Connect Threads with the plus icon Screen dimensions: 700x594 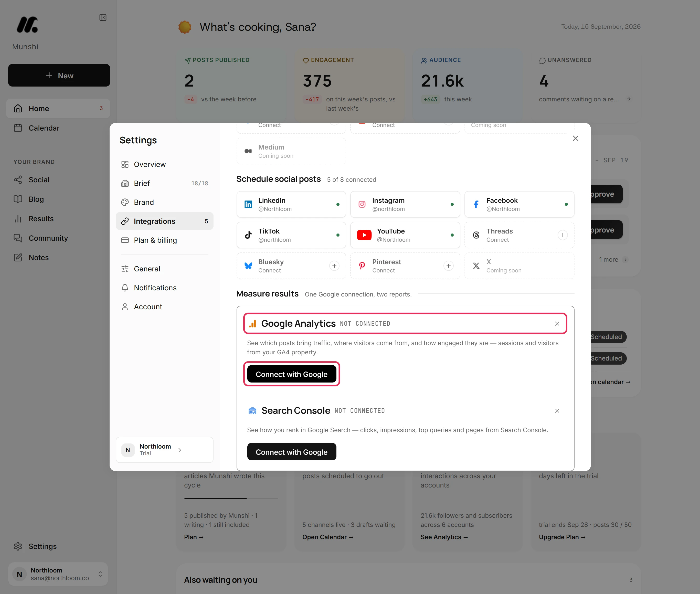(563, 235)
